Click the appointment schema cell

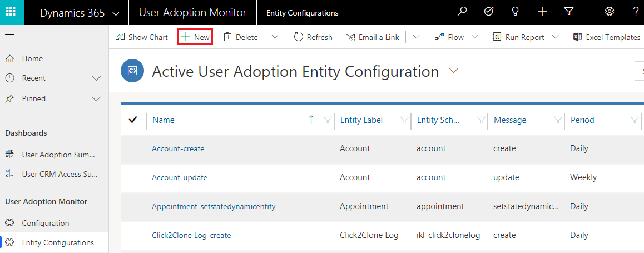point(440,206)
